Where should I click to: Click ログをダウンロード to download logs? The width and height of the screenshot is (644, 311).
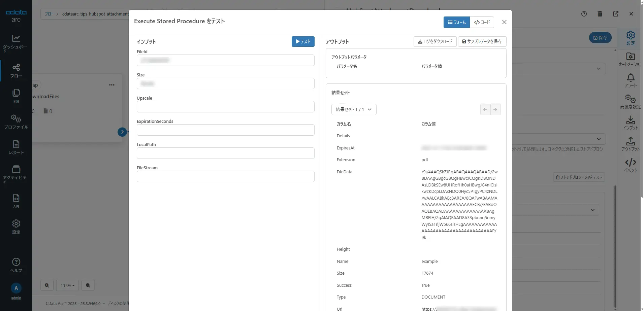[435, 41]
